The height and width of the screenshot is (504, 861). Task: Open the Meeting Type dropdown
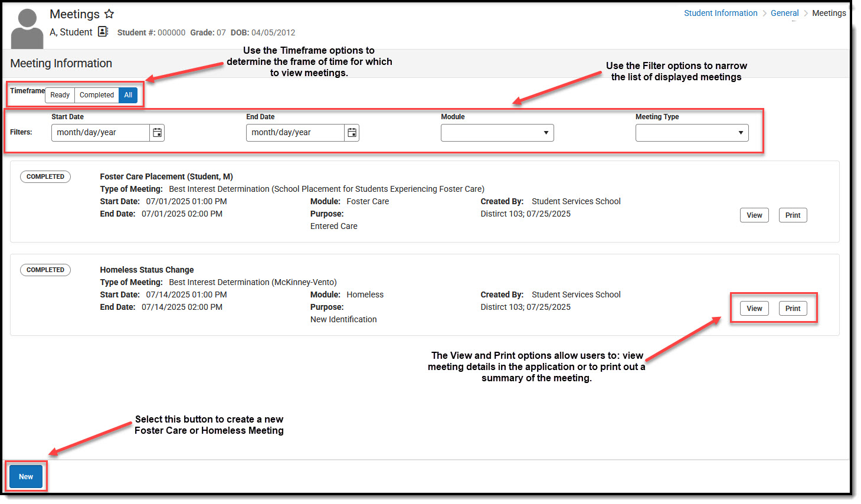(x=691, y=132)
